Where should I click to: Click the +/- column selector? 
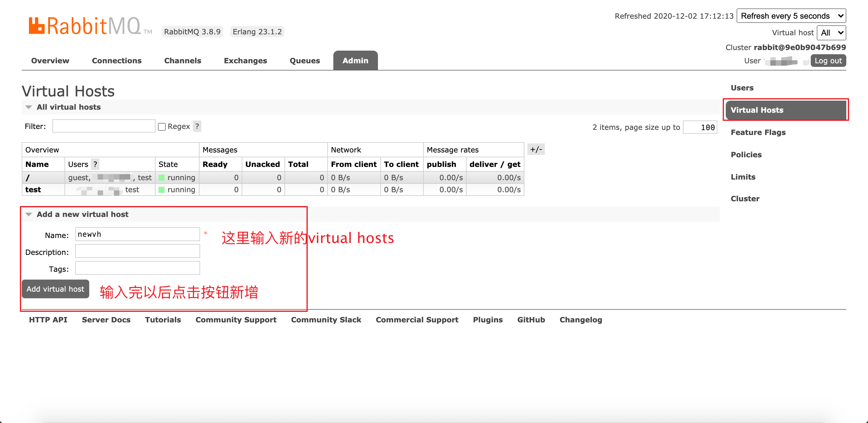[x=536, y=149]
